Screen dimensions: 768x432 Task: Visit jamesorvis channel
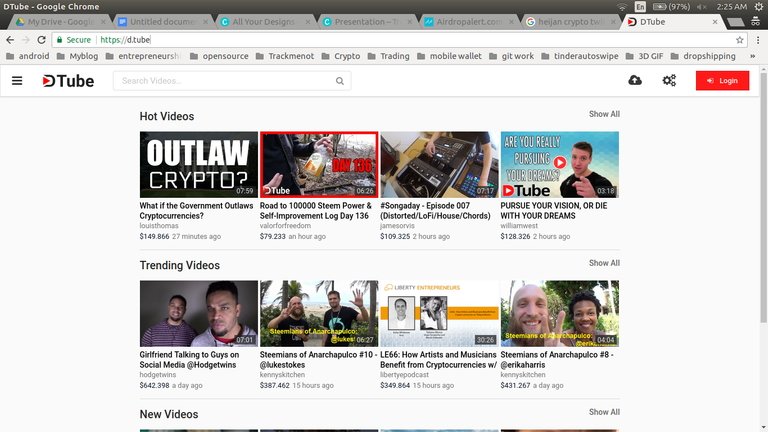pyautogui.click(x=397, y=226)
